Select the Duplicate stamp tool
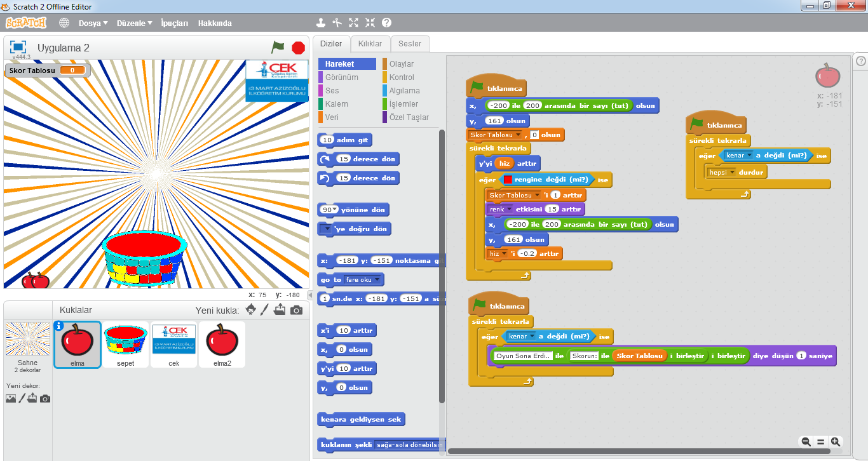This screenshot has width=868, height=461. (321, 23)
